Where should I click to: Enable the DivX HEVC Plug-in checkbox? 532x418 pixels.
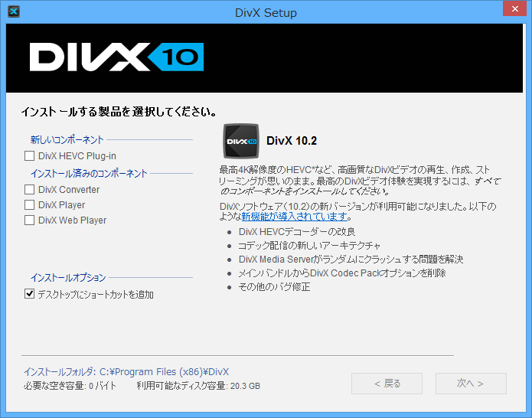tap(30, 156)
